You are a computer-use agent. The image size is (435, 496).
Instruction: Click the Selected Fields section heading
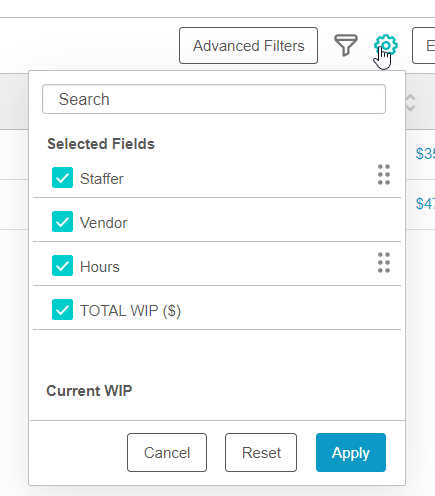[101, 144]
